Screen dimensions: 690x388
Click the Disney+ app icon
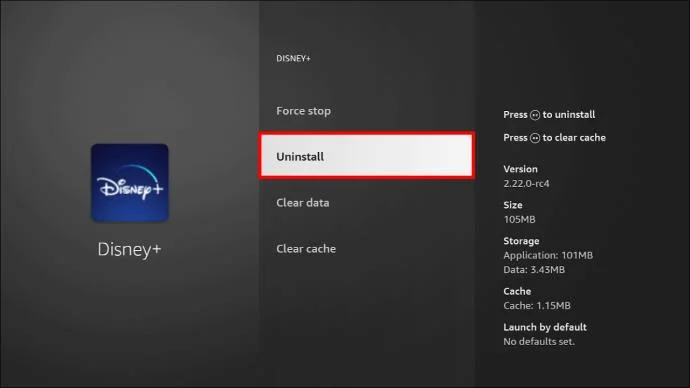(130, 183)
